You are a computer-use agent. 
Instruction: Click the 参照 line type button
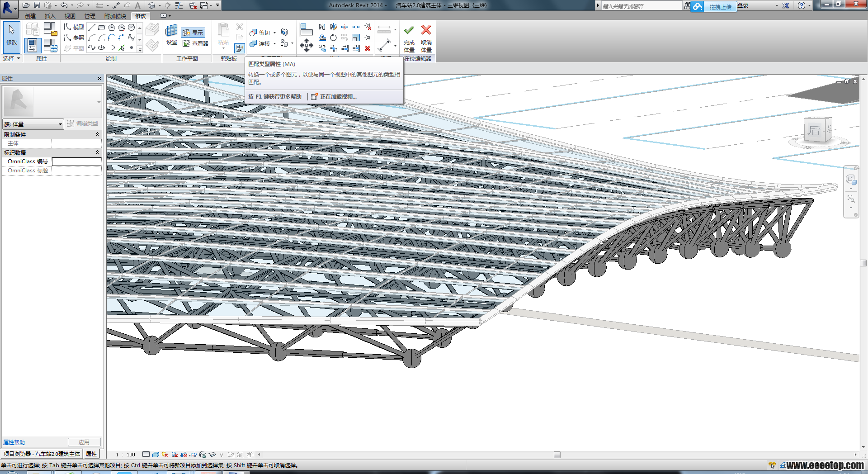coord(74,38)
